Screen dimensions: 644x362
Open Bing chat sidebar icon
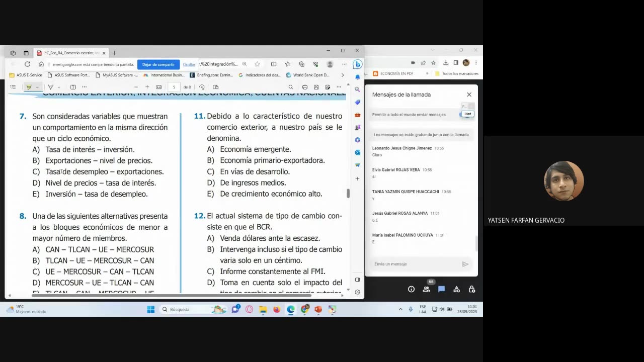(357, 64)
